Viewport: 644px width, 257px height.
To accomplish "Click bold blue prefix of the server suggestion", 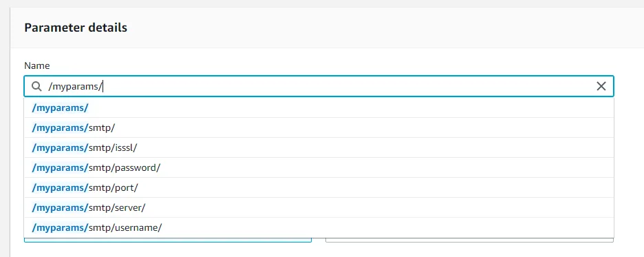I will (x=60, y=207).
